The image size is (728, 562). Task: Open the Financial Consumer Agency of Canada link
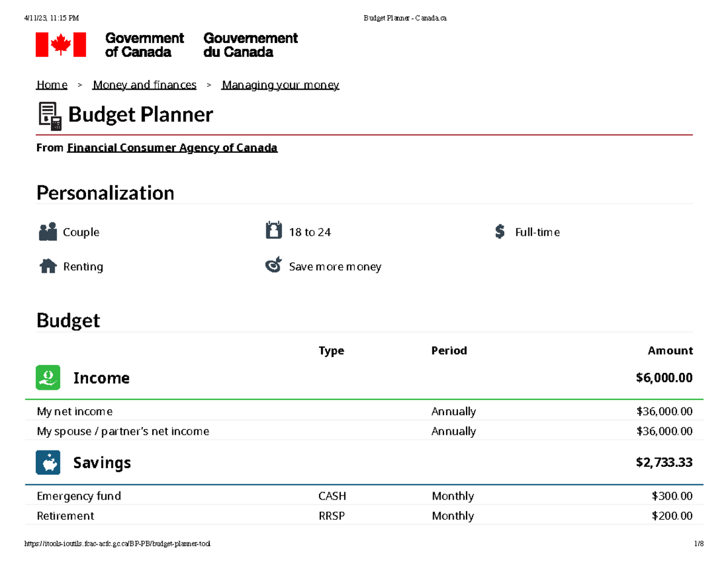[172, 147]
